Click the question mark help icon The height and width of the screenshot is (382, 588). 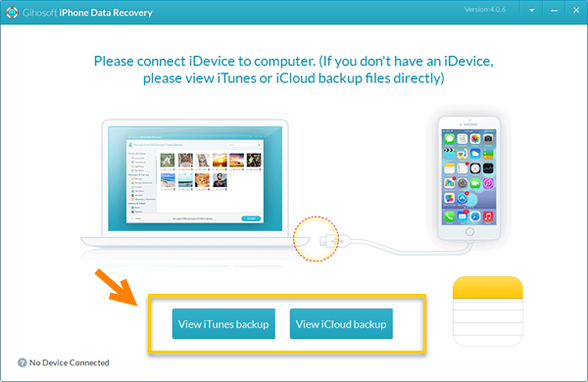(x=23, y=362)
